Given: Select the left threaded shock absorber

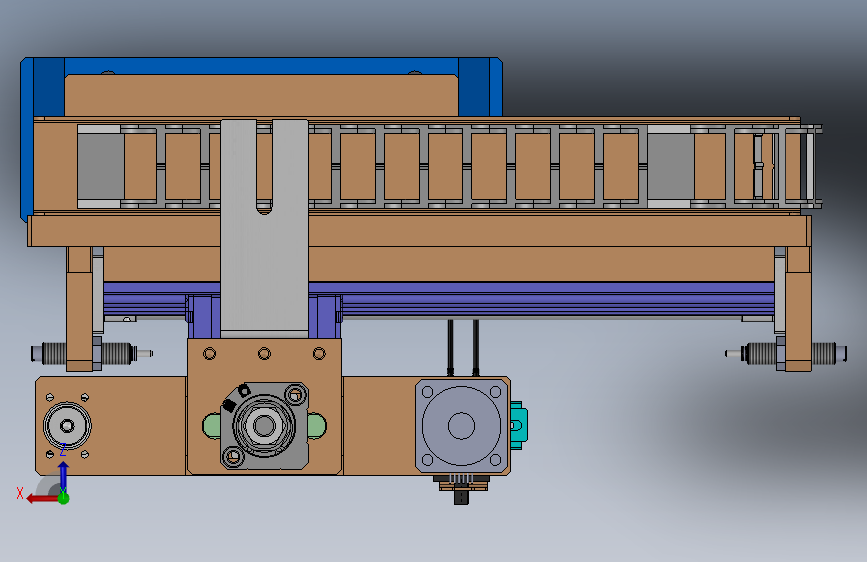Looking at the screenshot, I should [x=91, y=353].
